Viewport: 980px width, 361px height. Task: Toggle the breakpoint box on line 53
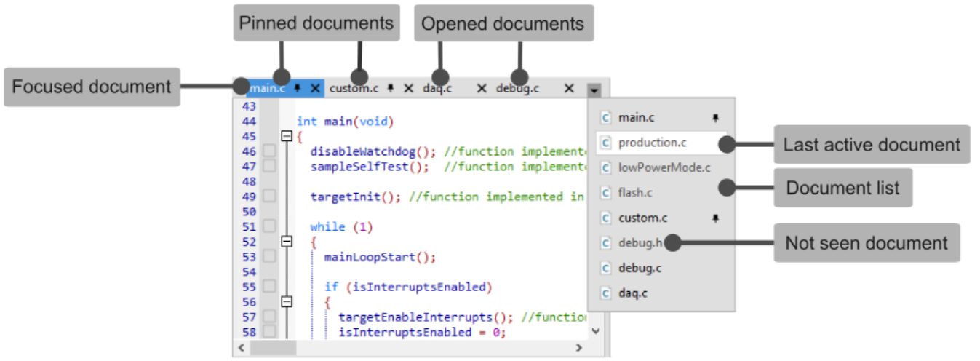click(269, 256)
